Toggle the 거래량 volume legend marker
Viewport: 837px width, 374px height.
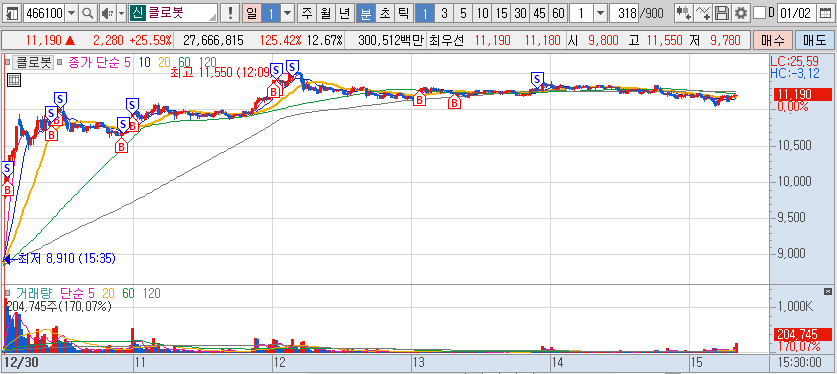[x=7, y=293]
